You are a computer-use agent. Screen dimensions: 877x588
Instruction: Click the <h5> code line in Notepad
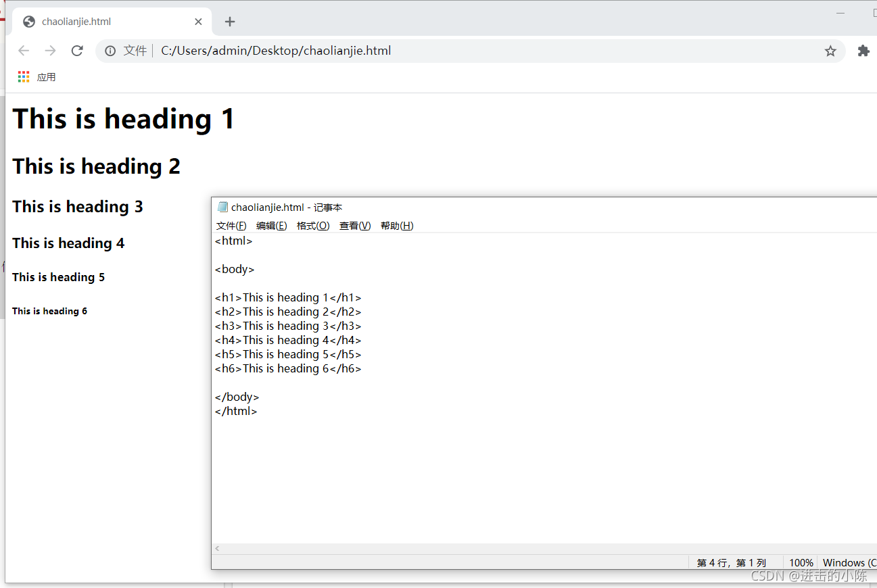click(288, 354)
